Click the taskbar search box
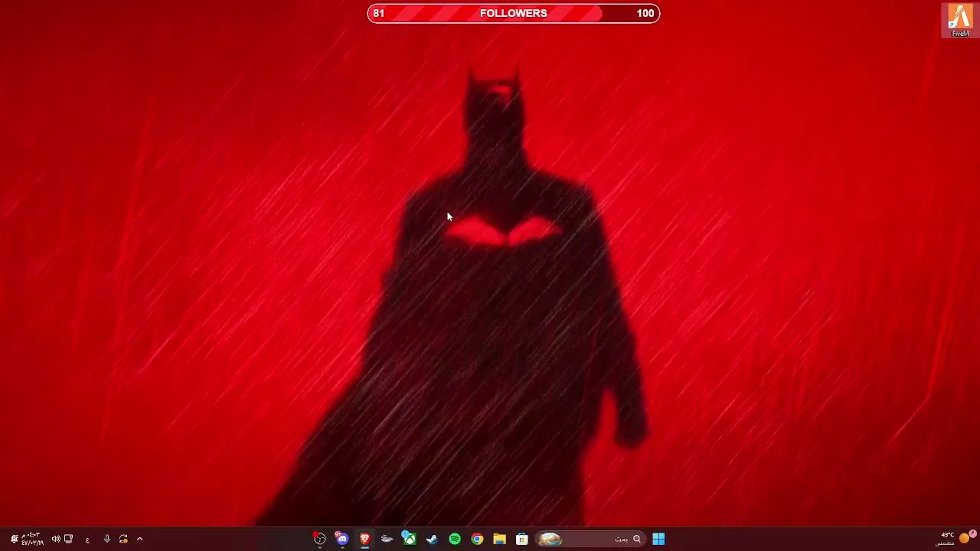The width and height of the screenshot is (980, 551). [590, 539]
